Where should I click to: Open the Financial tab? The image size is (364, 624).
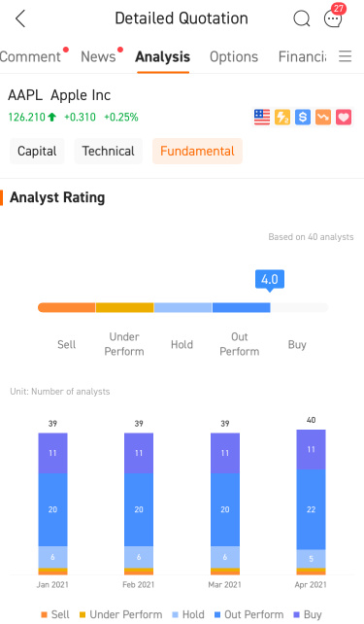pos(302,56)
